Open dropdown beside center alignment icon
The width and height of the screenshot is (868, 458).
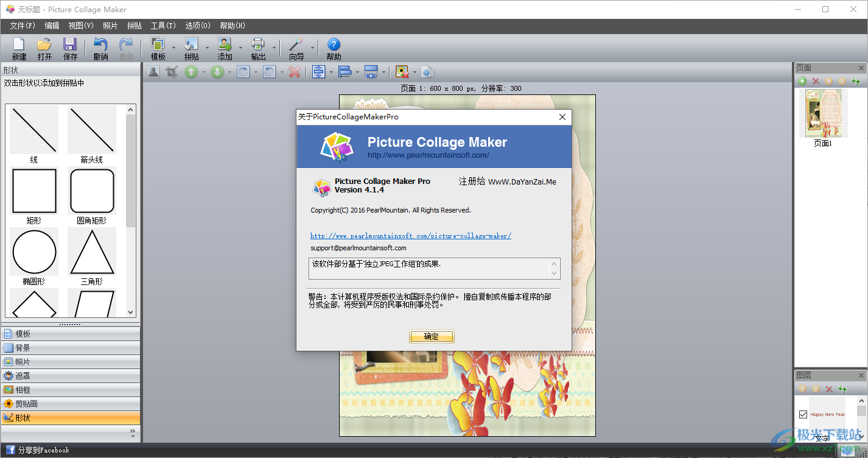click(331, 72)
